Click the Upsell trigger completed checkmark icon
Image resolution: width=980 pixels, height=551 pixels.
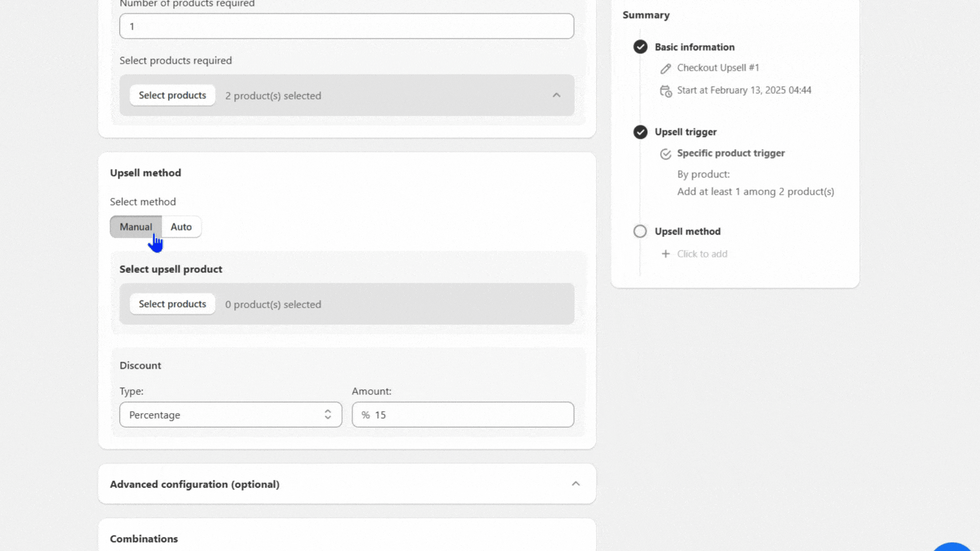(x=640, y=132)
